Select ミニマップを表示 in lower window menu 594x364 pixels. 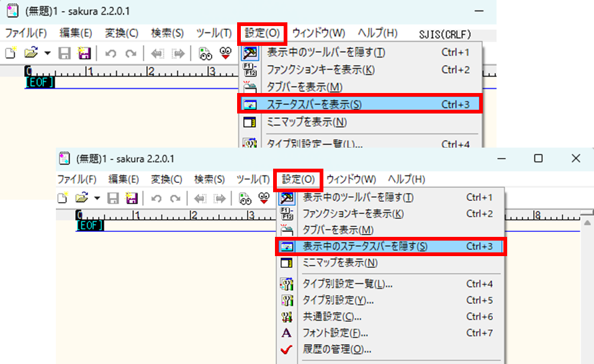391,262
